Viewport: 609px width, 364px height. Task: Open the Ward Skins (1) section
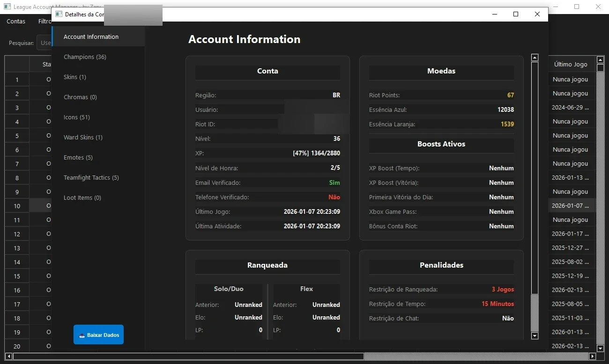(98, 137)
